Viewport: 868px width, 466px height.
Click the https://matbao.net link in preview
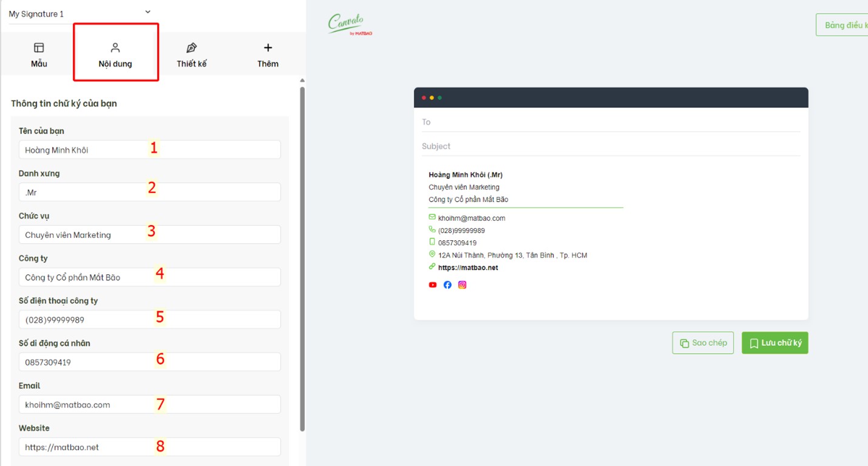click(x=468, y=268)
